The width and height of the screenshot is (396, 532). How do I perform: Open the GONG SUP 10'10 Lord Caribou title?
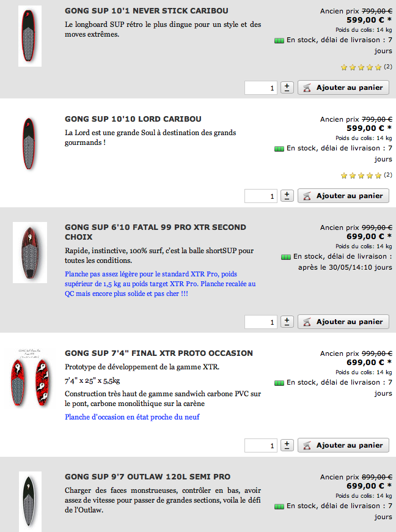133,119
